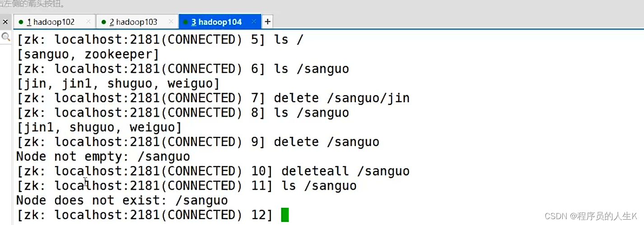Click the 'deleteall /sanguo' command text
The height and width of the screenshot is (225, 644).
point(345,171)
